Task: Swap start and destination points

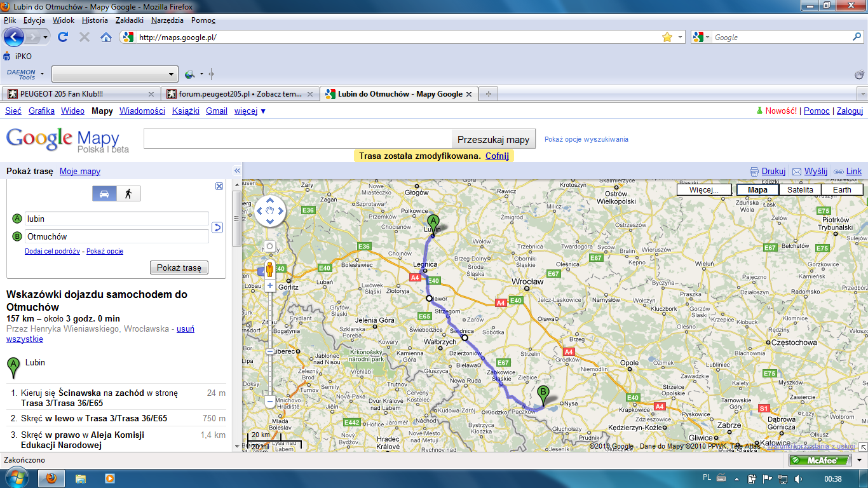Action: tap(217, 227)
